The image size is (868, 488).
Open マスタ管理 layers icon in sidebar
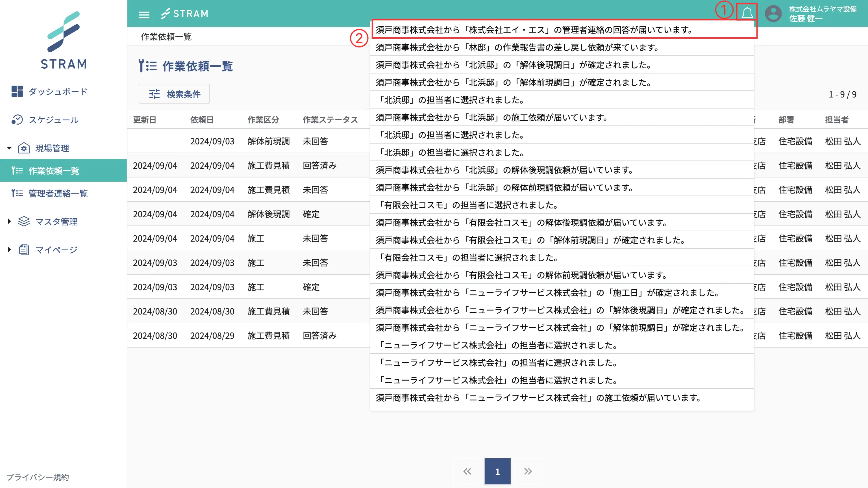click(x=24, y=222)
